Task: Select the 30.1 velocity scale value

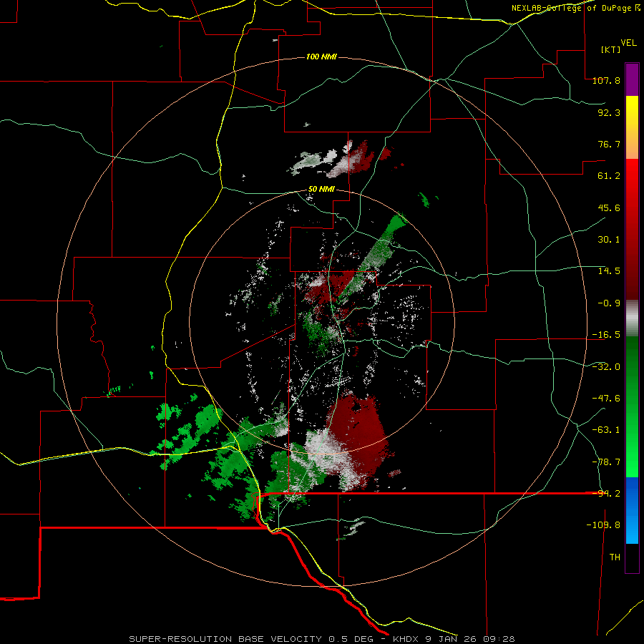Action: (609, 240)
